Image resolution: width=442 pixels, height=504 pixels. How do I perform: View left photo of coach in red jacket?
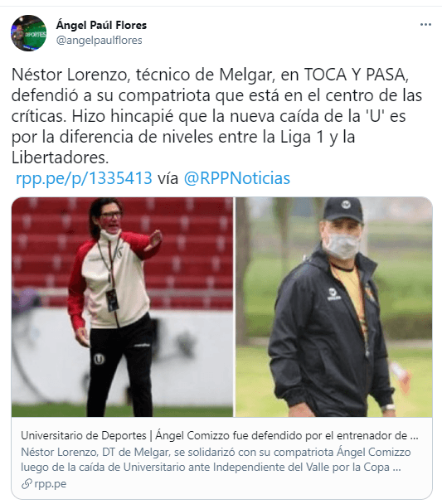click(122, 307)
